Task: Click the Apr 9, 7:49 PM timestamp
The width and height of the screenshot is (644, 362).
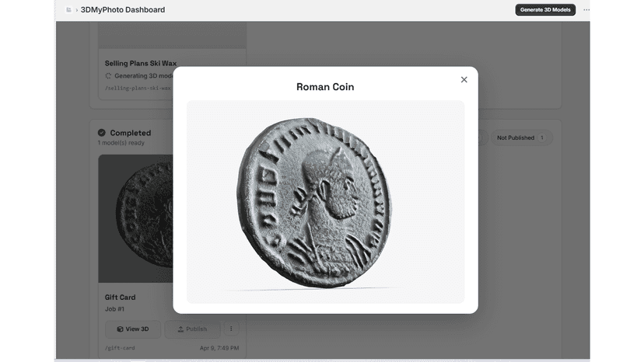Action: [x=219, y=348]
